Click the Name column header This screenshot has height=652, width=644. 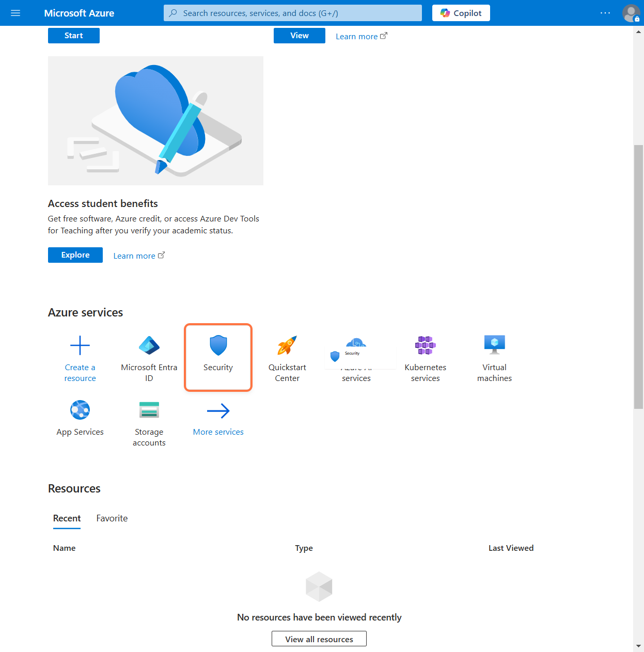tap(65, 548)
